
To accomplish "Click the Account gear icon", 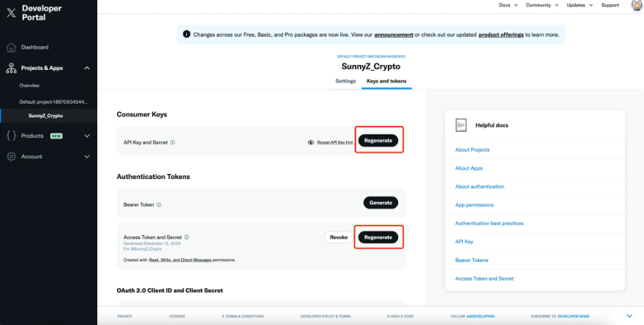I will point(11,156).
